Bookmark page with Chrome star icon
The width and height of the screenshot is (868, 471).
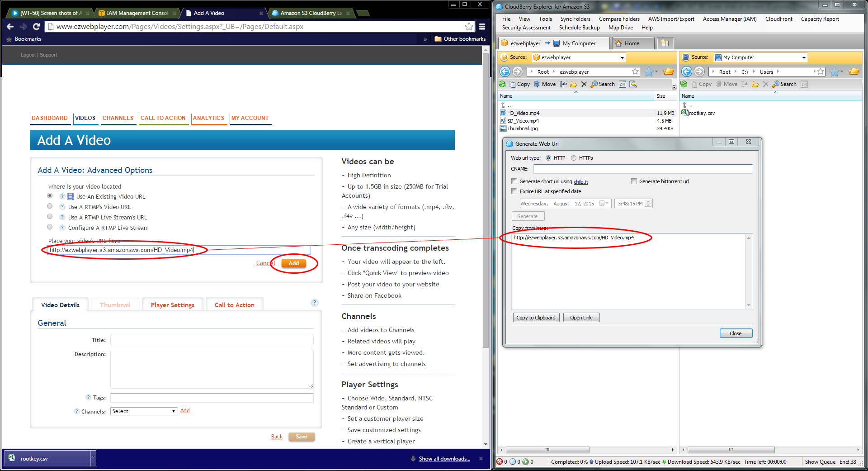pyautogui.click(x=469, y=26)
